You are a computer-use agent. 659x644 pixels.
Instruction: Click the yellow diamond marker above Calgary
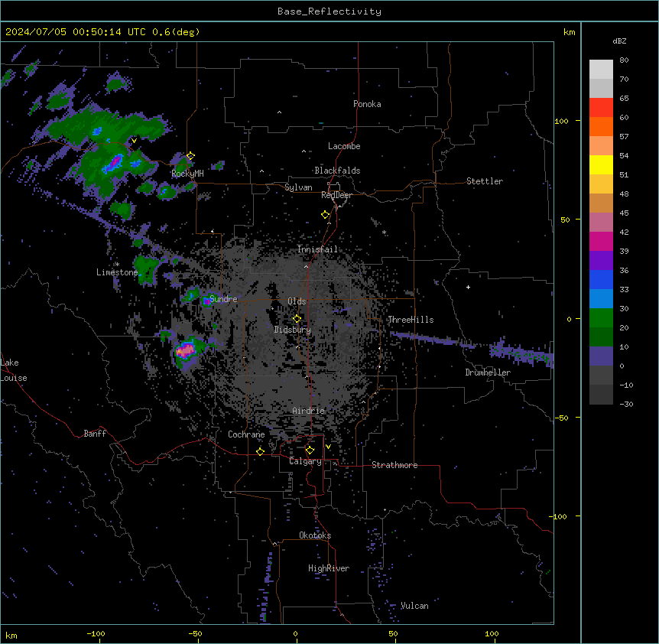[310, 450]
